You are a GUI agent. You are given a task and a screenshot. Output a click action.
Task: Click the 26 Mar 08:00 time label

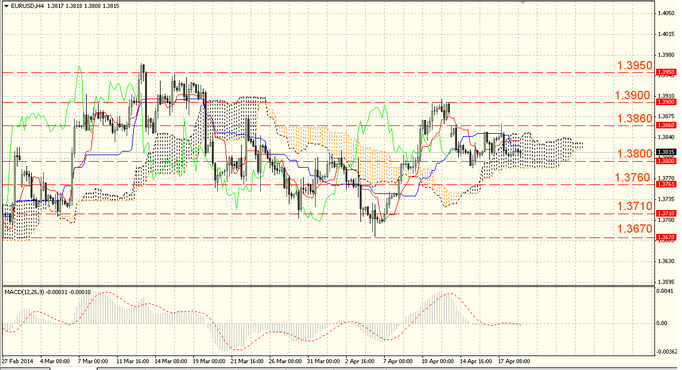tap(285, 361)
